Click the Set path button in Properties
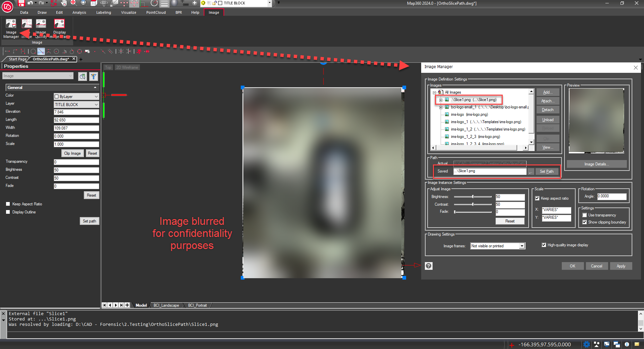The height and width of the screenshot is (349, 644). pyautogui.click(x=89, y=221)
